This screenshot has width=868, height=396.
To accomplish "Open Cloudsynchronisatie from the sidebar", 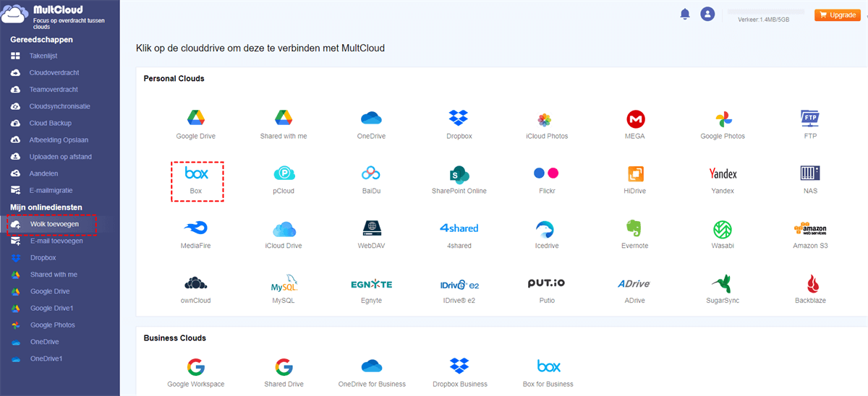I will [x=59, y=106].
